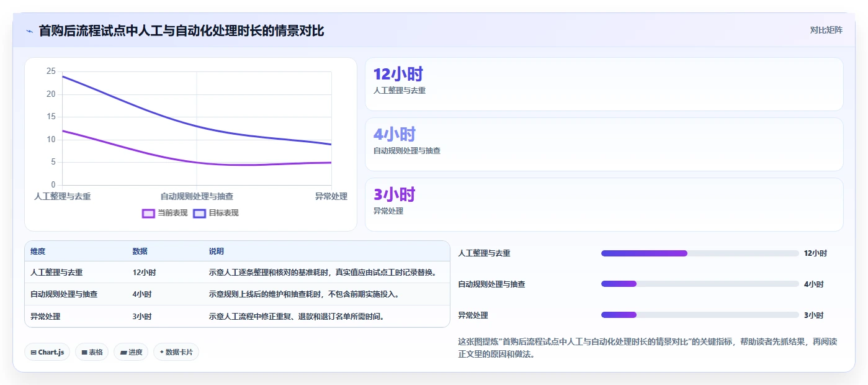Click description starting 示意人工逐条整理
The width and height of the screenshot is (868, 385).
[x=323, y=272]
